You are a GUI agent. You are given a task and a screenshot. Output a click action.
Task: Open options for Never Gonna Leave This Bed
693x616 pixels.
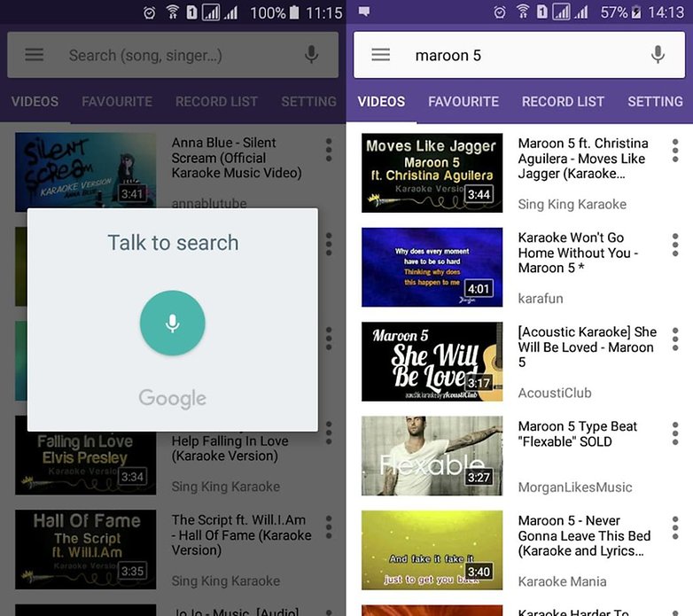point(675,528)
